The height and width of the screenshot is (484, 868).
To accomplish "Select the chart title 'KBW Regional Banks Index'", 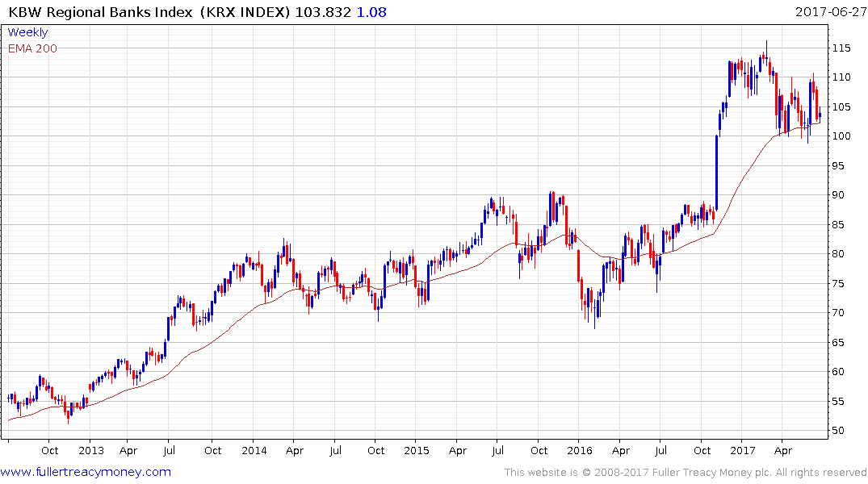I will click(x=100, y=12).
